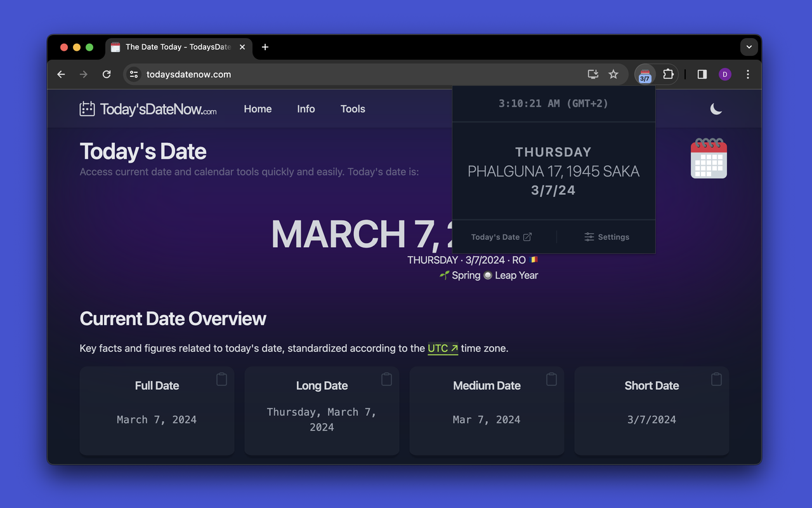812x508 pixels.
Task: Open the 3/7 date extension icon
Action: [x=645, y=75]
